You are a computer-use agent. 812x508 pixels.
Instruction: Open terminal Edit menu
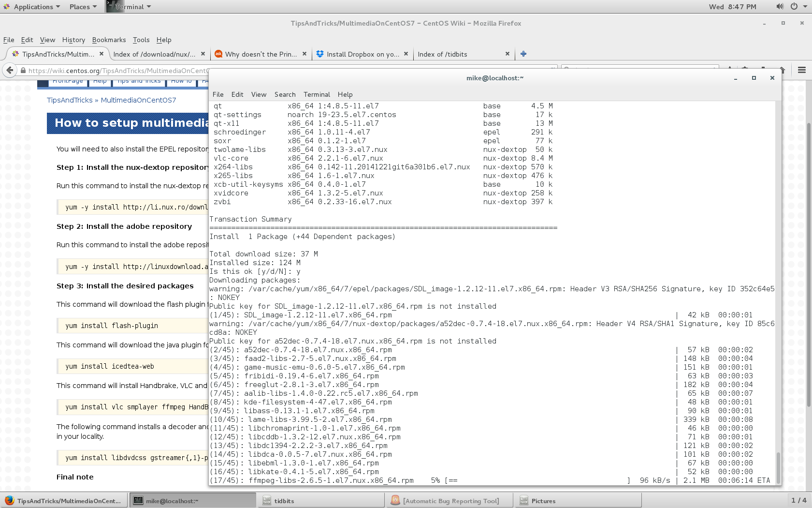click(237, 94)
